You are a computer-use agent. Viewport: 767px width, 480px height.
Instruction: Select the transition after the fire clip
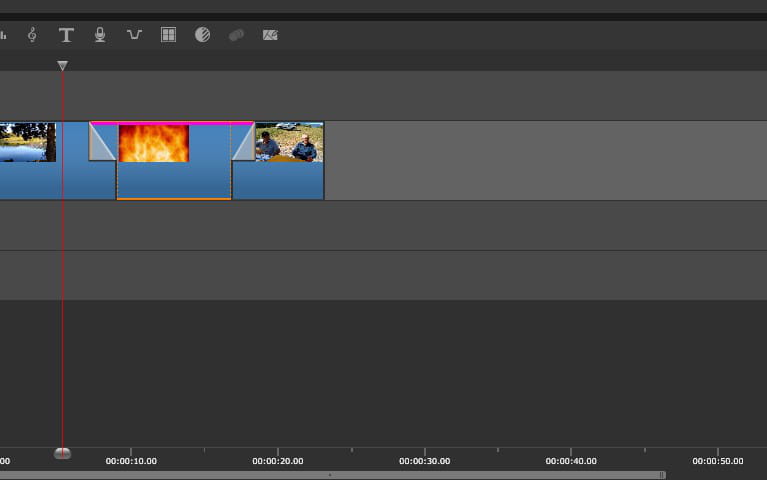pos(243,142)
